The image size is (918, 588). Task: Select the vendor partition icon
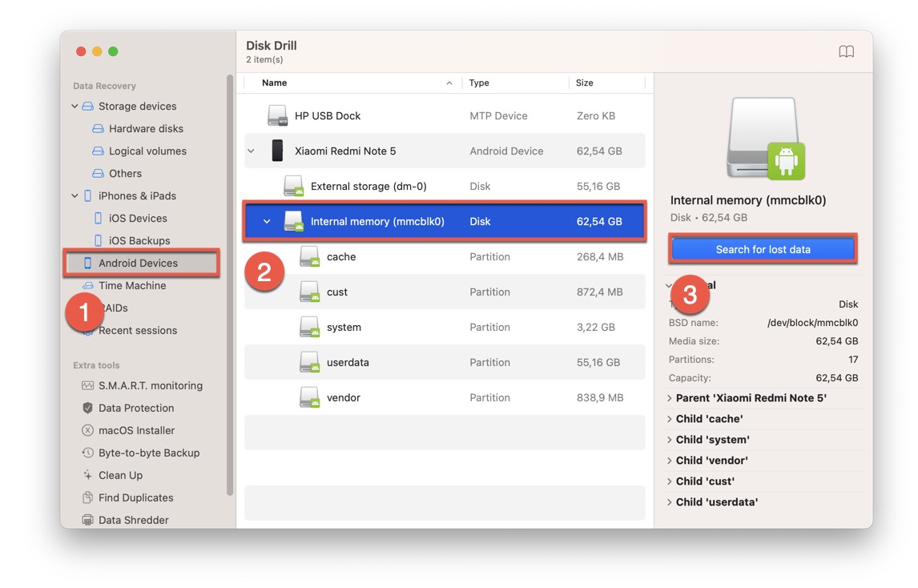[310, 397]
